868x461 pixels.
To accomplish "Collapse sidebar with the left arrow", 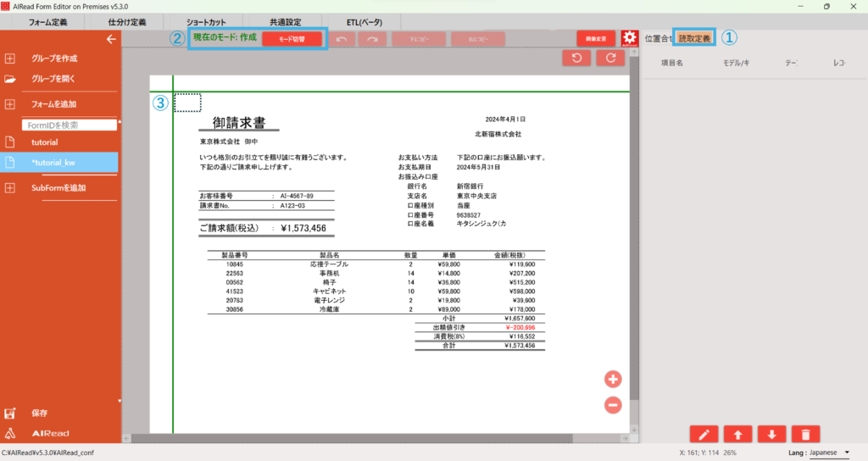I will tap(110, 39).
